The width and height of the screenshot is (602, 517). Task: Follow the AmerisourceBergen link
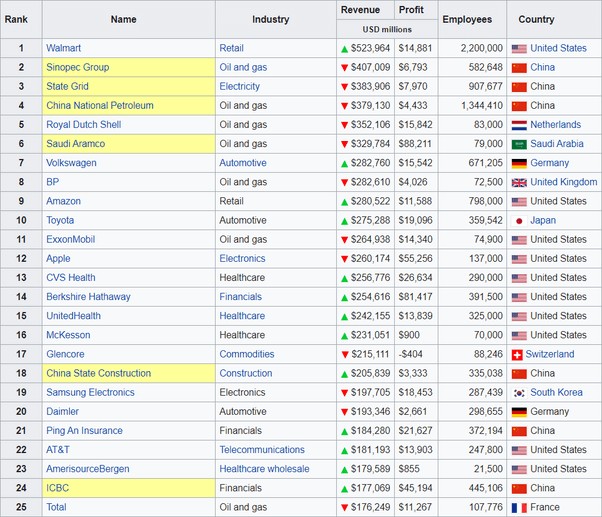tap(88, 469)
